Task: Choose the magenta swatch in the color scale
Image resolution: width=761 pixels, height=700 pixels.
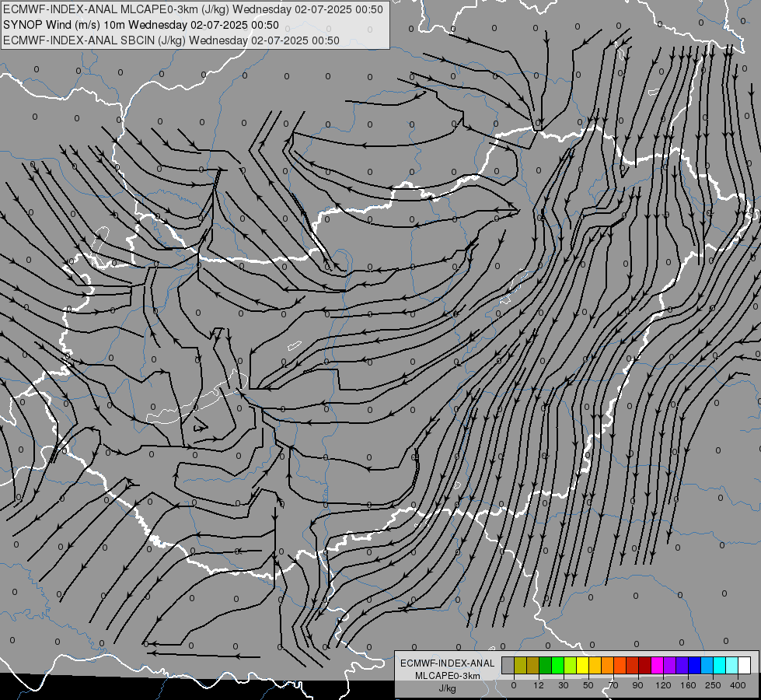Action: (x=657, y=665)
